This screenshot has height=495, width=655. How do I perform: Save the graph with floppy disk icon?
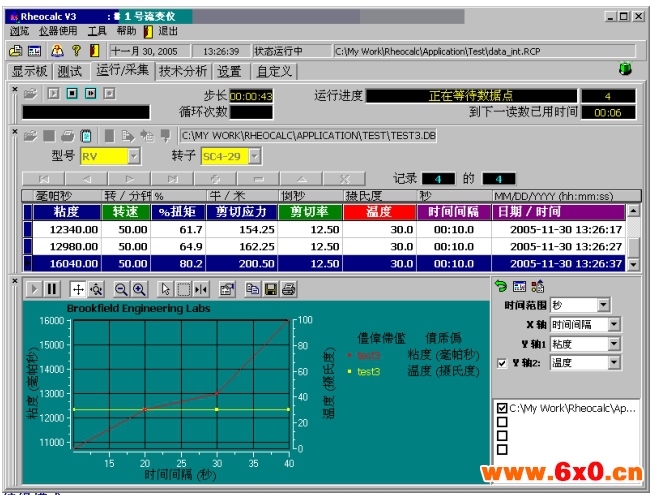coord(271,289)
